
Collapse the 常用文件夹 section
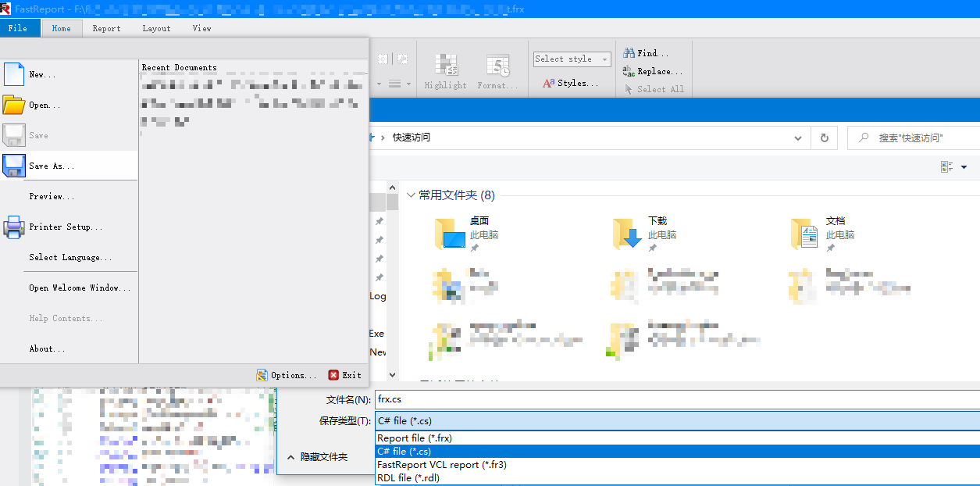point(411,195)
